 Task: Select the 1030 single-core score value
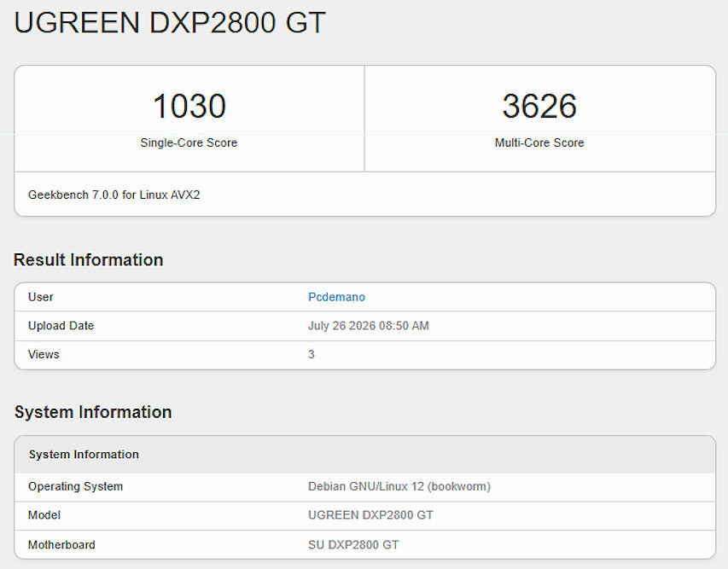[189, 106]
